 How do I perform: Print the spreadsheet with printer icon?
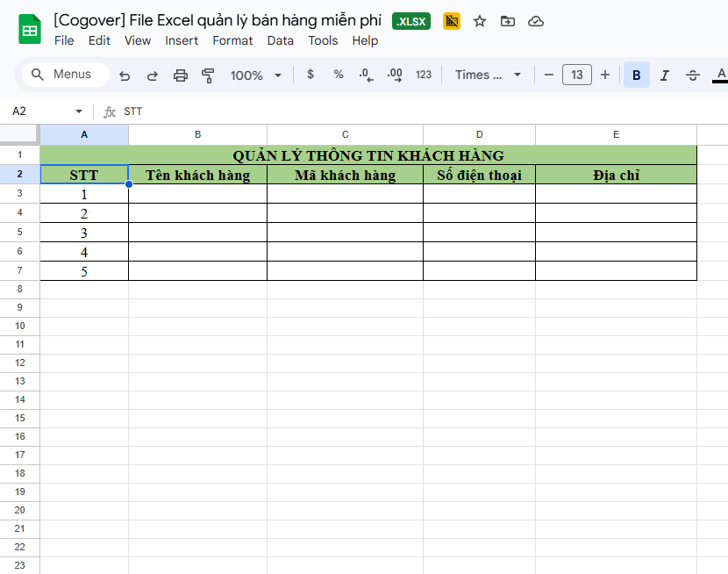click(x=180, y=75)
